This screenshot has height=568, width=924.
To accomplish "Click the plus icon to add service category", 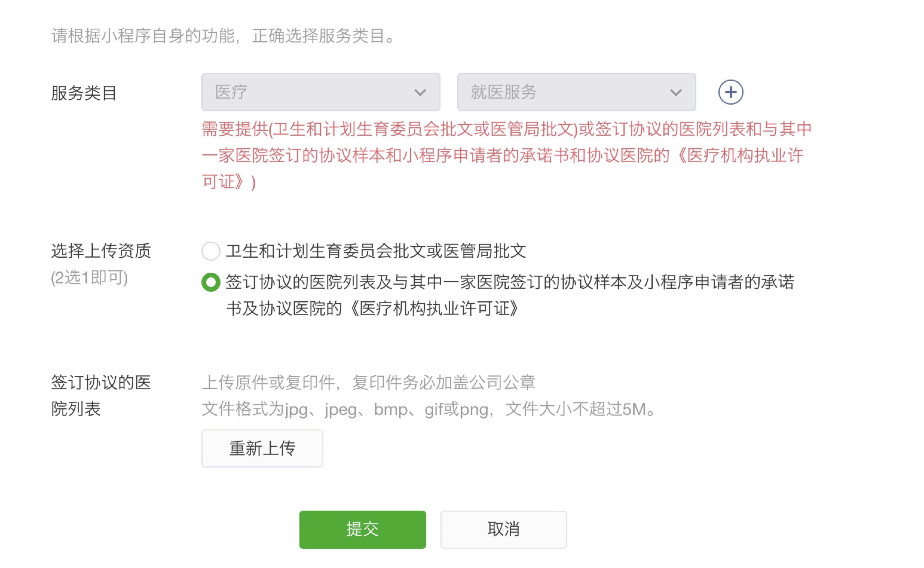I will (730, 92).
